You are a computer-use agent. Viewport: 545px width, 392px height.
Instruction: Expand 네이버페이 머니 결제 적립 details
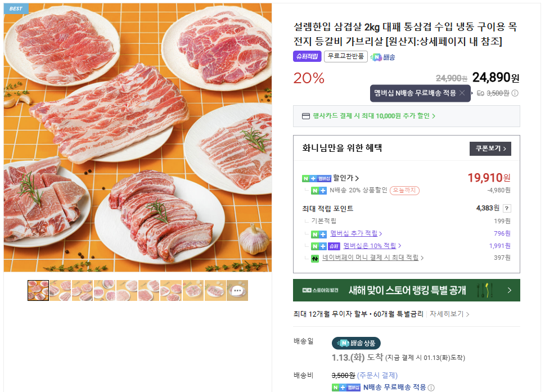[x=371, y=258]
